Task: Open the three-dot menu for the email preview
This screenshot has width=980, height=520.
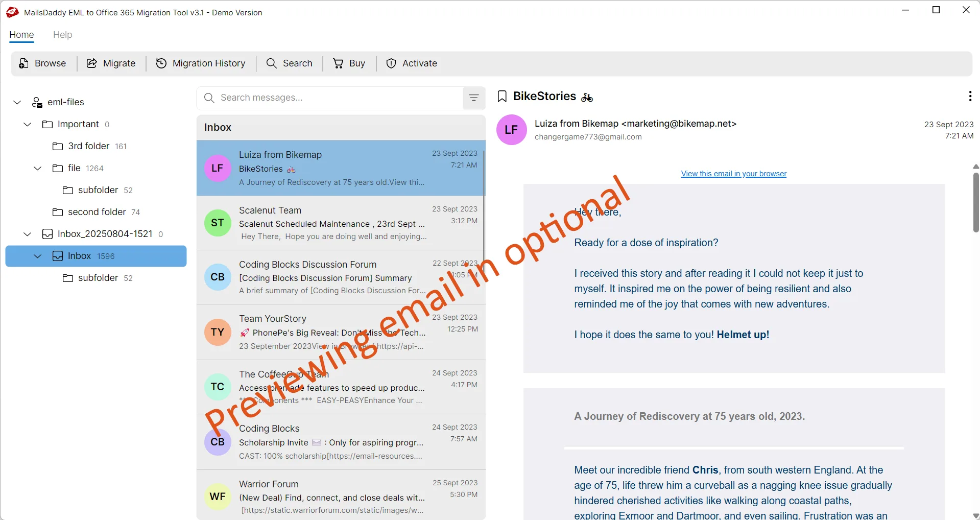Action: click(970, 96)
